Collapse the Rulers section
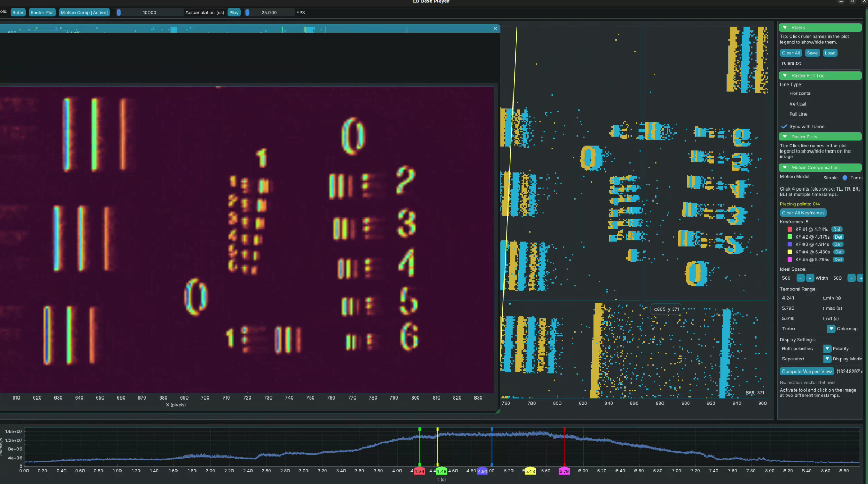This screenshot has width=868, height=484. 785,27
